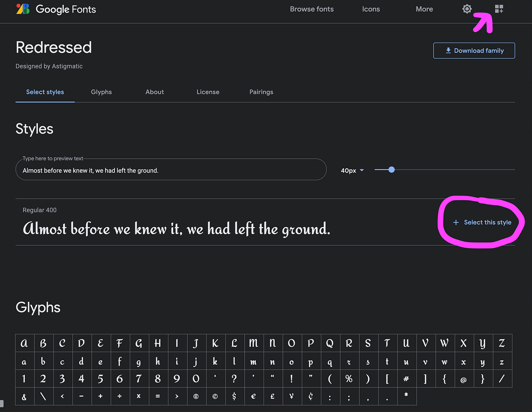Click the download icon inside Download family button
Image resolution: width=532 pixels, height=412 pixels.
(x=448, y=50)
